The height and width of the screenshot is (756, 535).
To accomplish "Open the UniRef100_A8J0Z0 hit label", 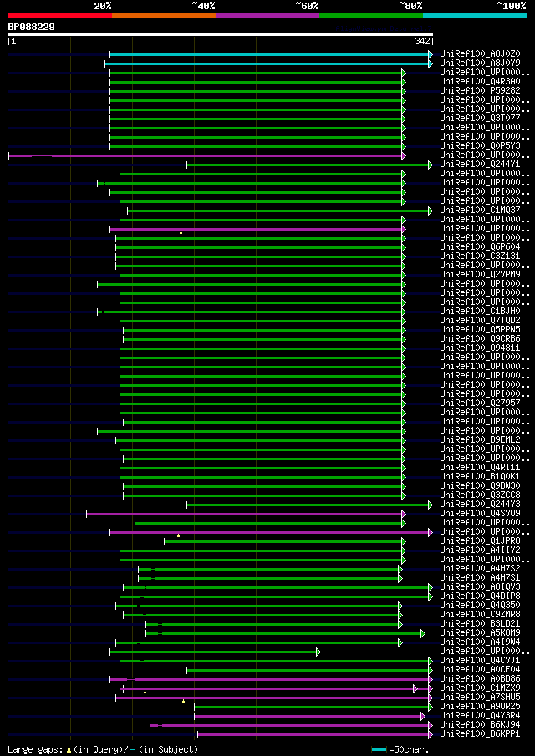I will [x=480, y=54].
